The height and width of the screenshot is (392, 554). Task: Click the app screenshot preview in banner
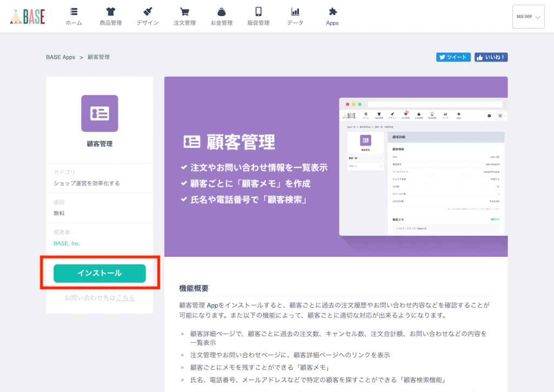(423, 167)
